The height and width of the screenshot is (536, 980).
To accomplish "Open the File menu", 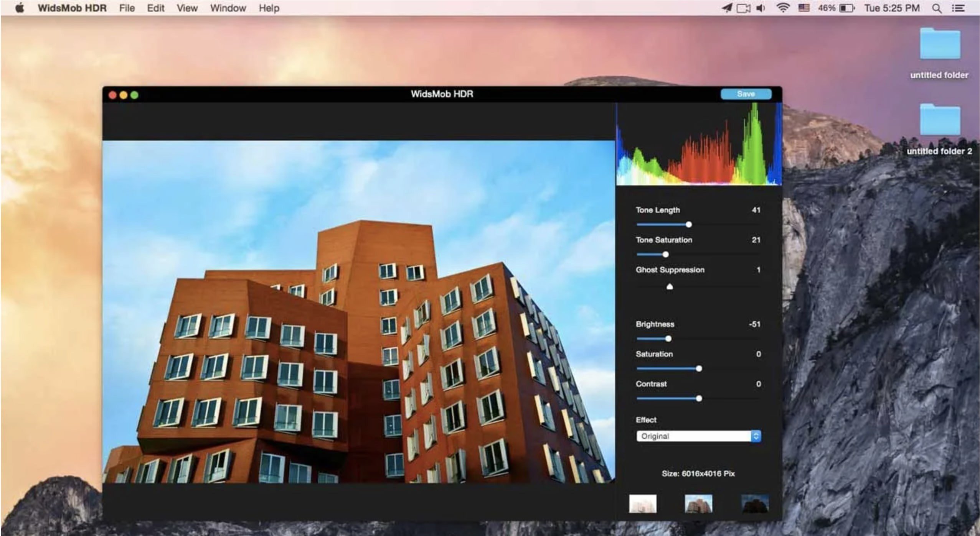I will coord(127,8).
